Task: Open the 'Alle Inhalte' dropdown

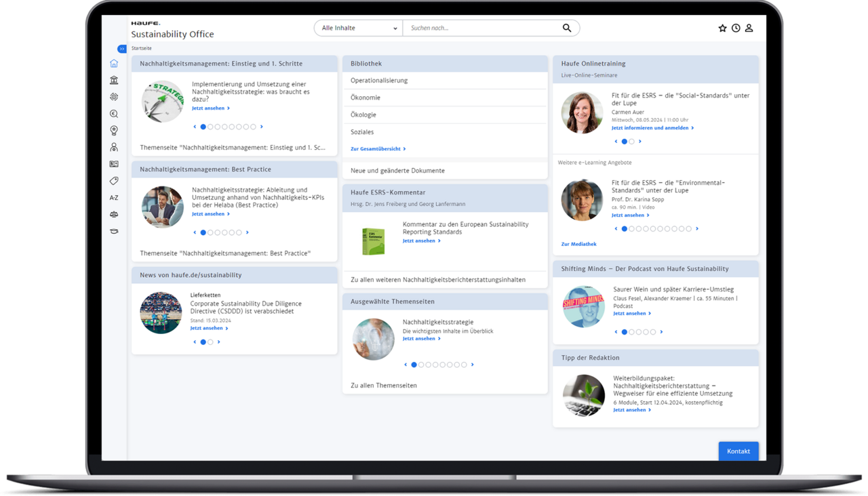Action: tap(359, 28)
